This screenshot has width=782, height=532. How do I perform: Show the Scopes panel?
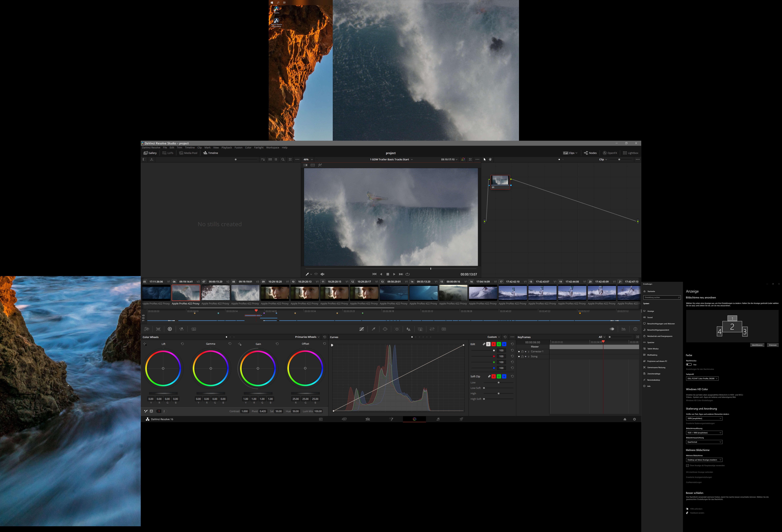point(624,329)
